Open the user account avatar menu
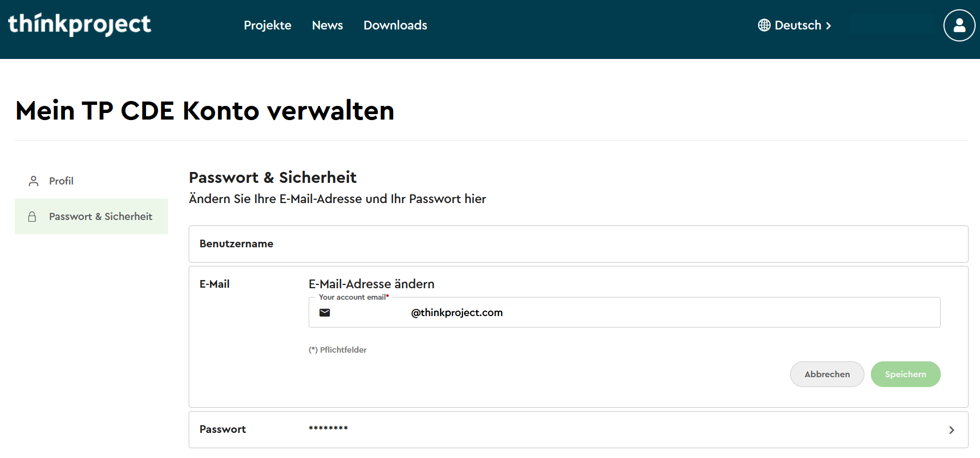Screen dimensions: 980x458 click(x=959, y=25)
